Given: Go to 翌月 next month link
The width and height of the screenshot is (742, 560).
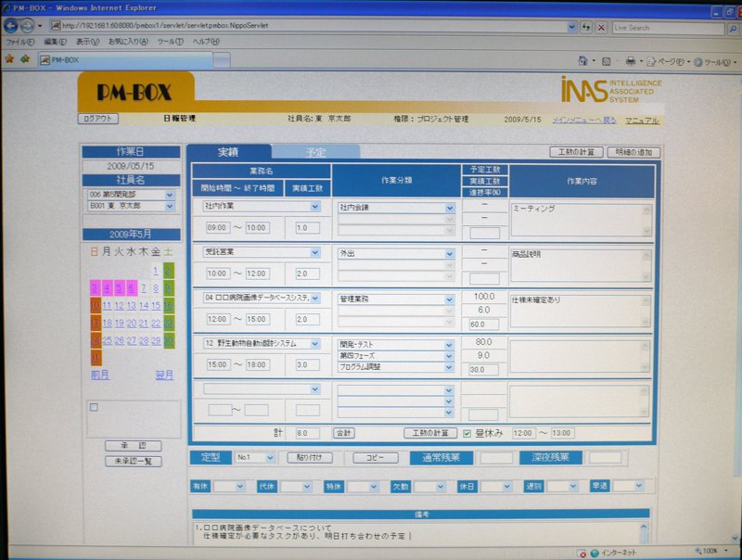Looking at the screenshot, I should (x=164, y=375).
